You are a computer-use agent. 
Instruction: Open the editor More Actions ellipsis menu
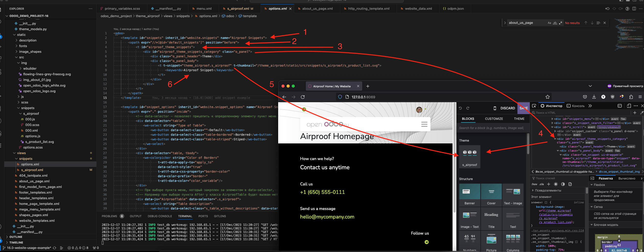pos(641,8)
